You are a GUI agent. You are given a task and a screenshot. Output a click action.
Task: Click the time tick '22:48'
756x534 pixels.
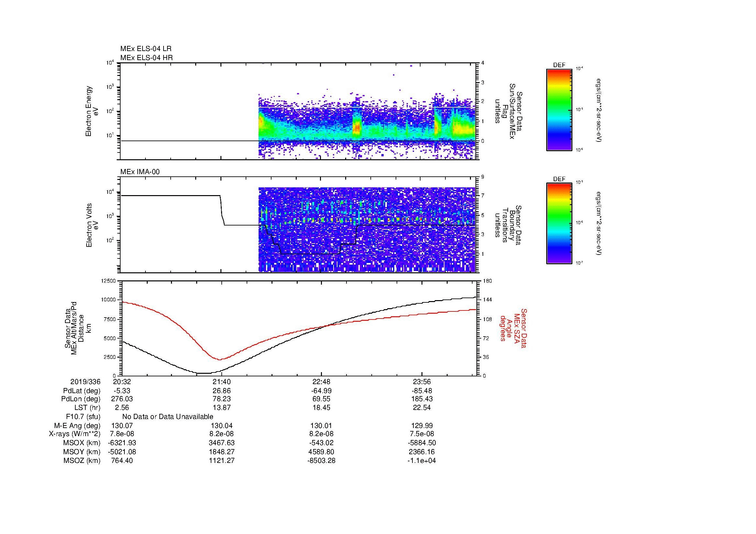click(x=321, y=382)
